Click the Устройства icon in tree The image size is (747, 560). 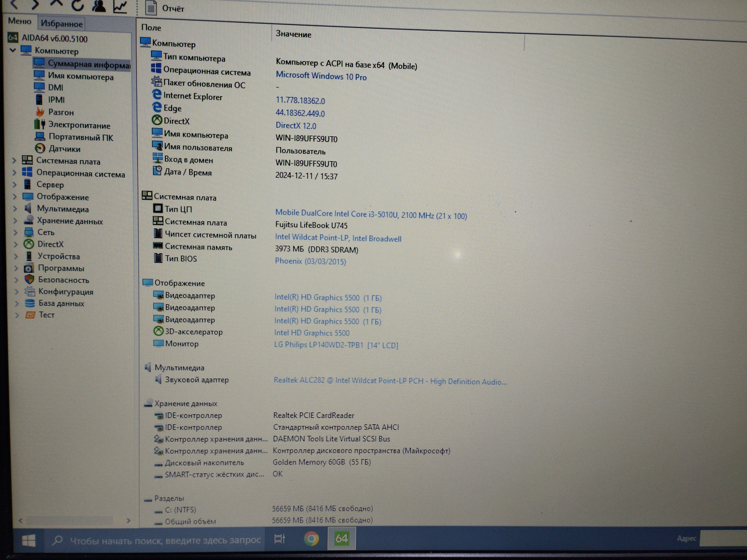click(x=29, y=256)
